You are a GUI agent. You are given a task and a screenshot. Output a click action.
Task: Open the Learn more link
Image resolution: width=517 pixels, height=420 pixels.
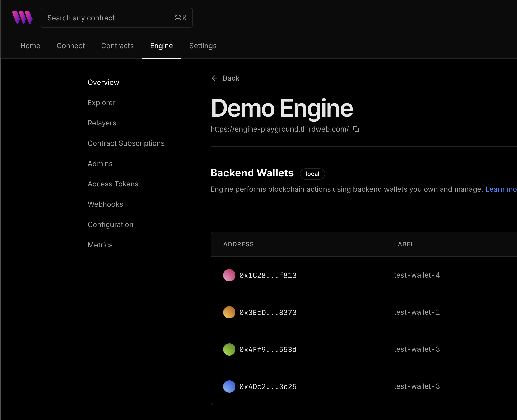click(501, 189)
